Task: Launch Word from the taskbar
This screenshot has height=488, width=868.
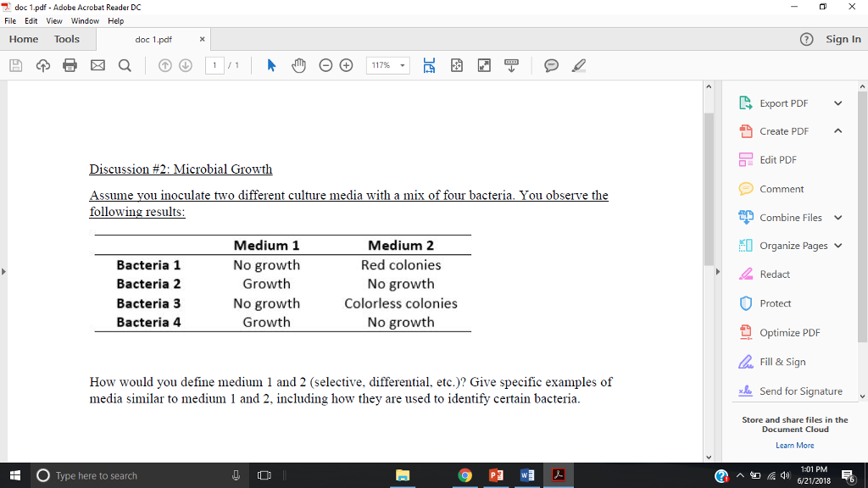Action: [527, 474]
